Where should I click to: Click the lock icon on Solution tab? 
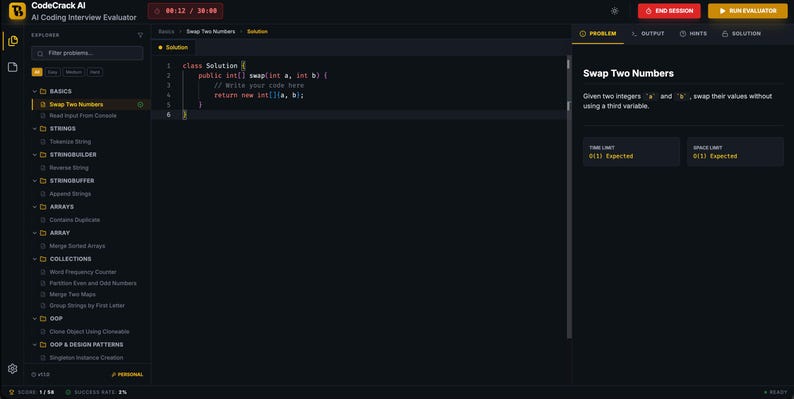[x=725, y=34]
